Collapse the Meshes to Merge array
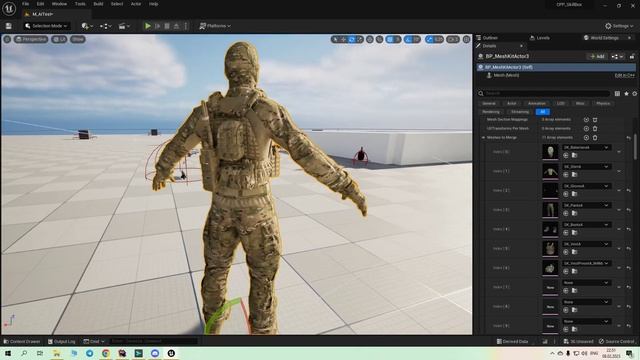The image size is (640, 360). 483,138
